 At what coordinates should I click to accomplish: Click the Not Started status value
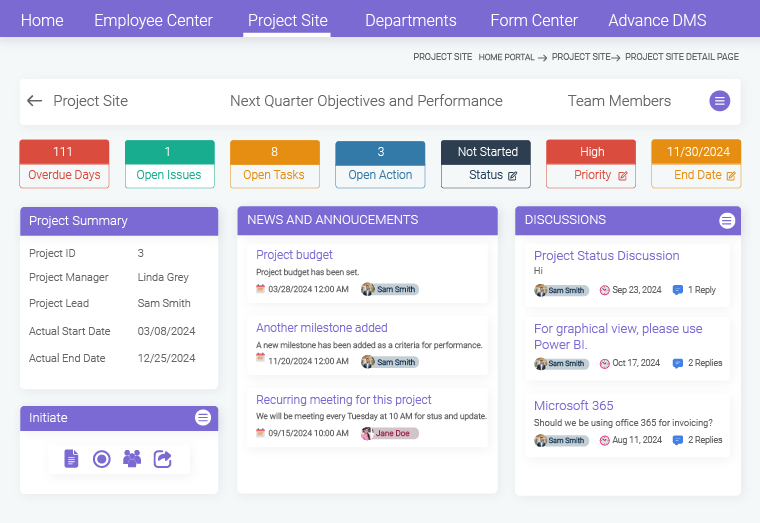pos(488,152)
